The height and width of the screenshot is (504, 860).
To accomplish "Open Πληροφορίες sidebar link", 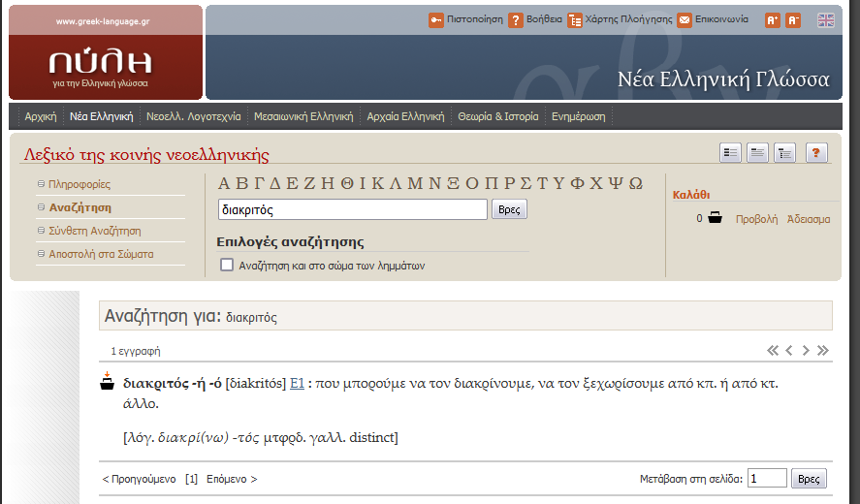I will tap(80, 184).
